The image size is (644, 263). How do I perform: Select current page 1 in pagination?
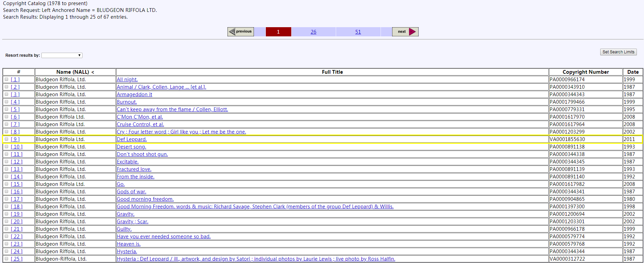point(278,32)
